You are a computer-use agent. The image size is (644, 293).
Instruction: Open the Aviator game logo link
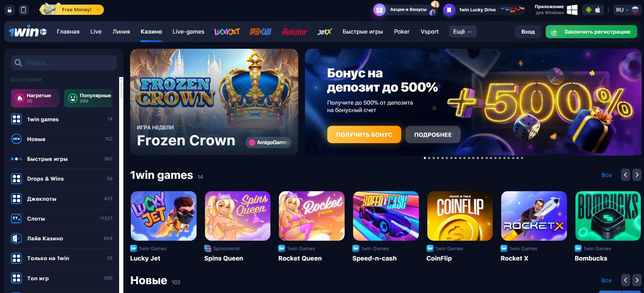pos(294,32)
